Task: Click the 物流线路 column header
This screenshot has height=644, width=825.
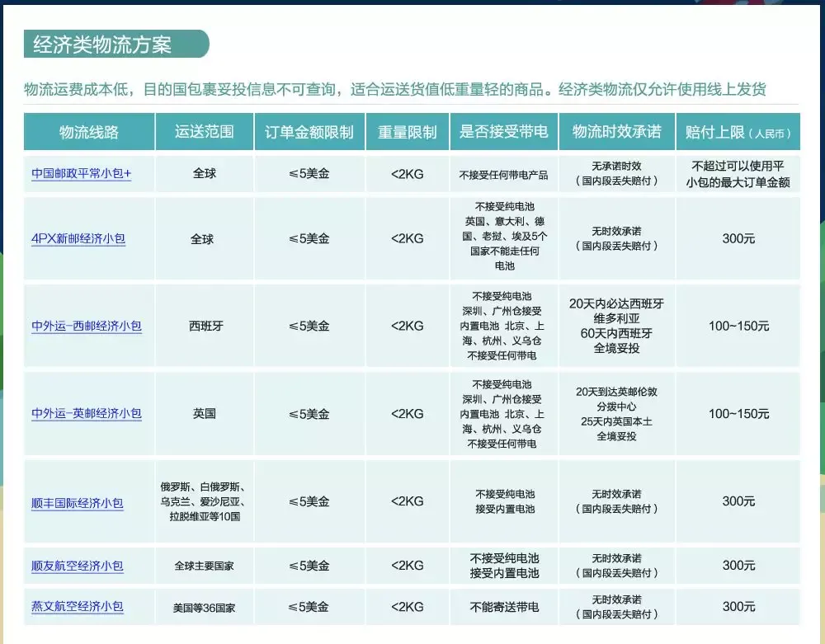Action: tap(89, 131)
